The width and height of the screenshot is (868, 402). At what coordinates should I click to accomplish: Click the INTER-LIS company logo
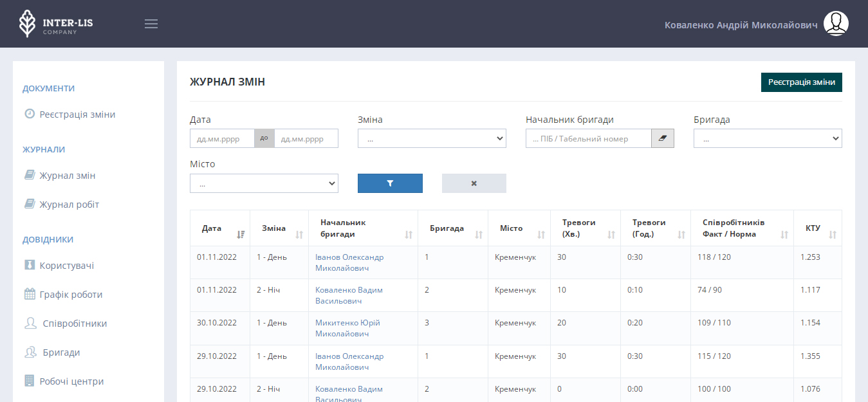click(56, 24)
